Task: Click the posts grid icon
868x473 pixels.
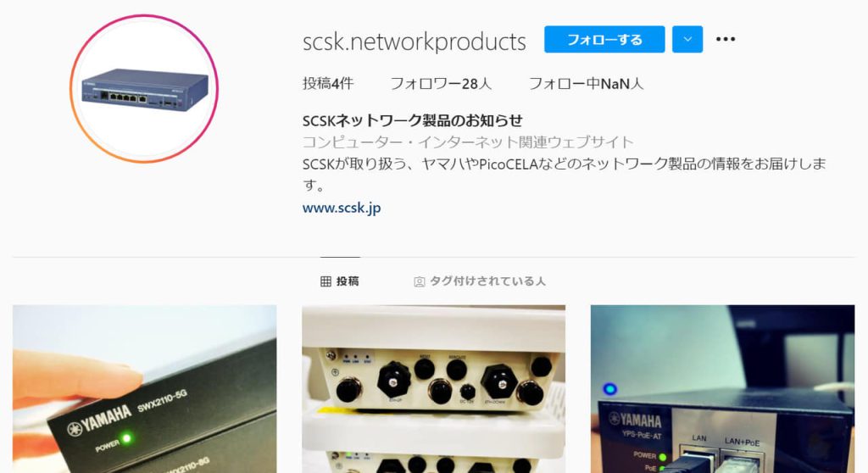Action: 325,282
